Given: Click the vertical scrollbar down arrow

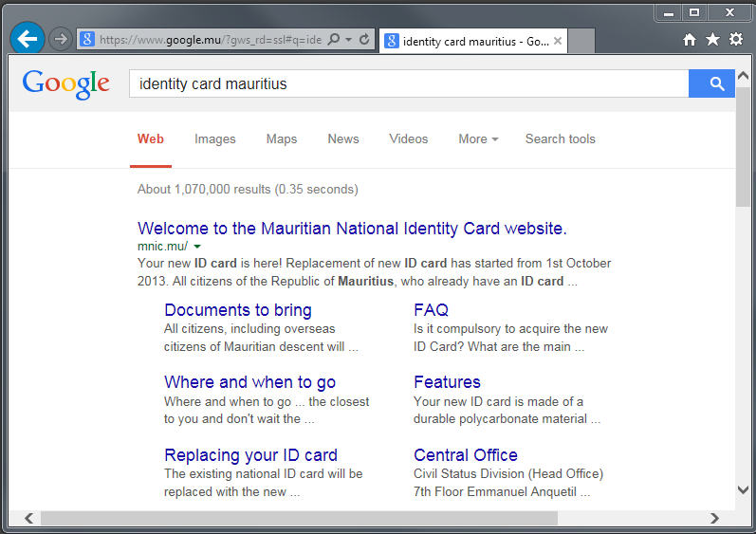Looking at the screenshot, I should (x=743, y=489).
